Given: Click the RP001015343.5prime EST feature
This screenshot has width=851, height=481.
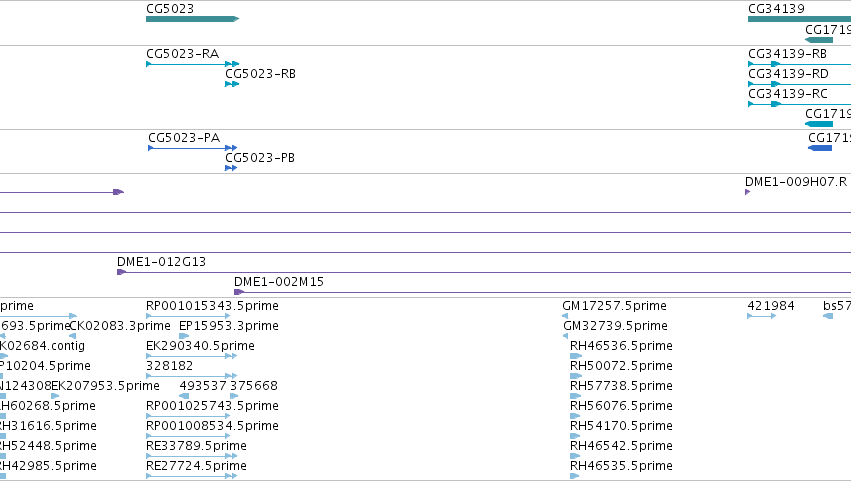Looking at the screenshot, I should point(188,316).
